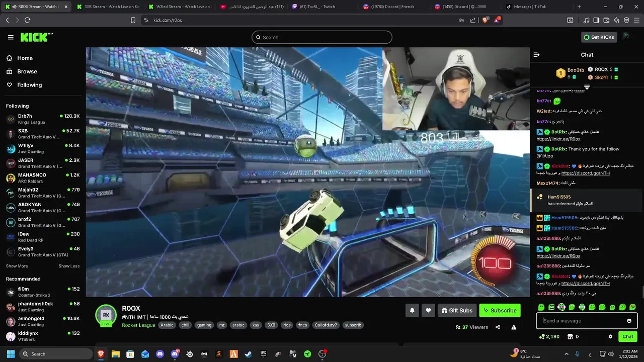Switch to the W2led Stream browser tab
The width and height of the screenshot is (644, 362).
click(180, 7)
